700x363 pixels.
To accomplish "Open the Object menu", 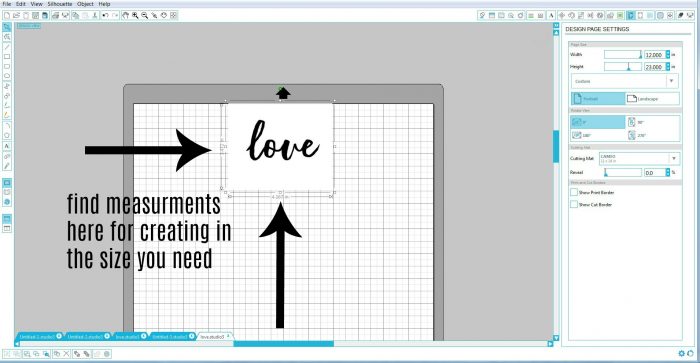I will click(85, 4).
